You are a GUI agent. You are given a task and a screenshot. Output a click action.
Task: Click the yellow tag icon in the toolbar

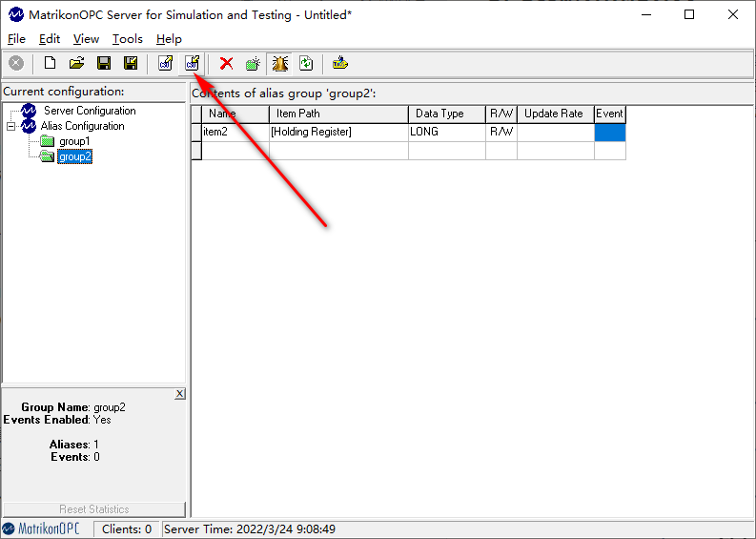pos(340,63)
